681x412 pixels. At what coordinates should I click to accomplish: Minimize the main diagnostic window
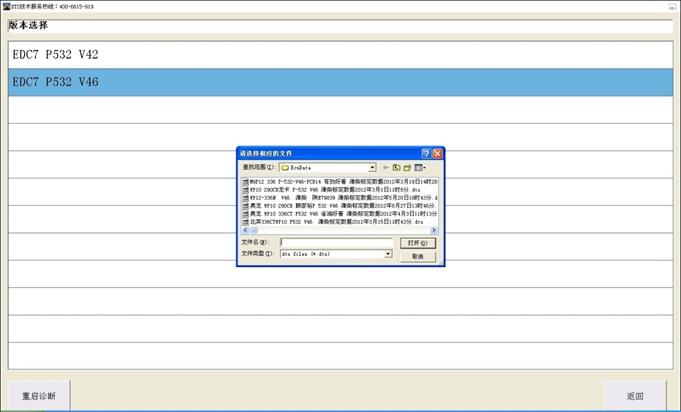(672, 7)
